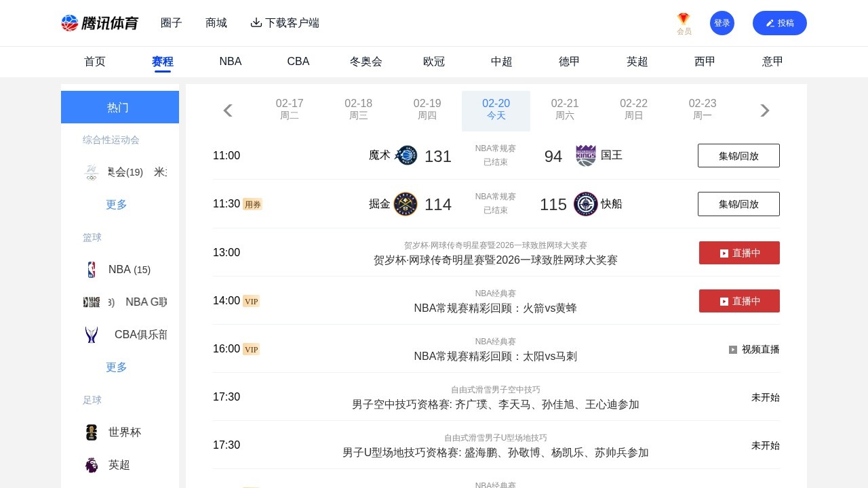Image resolution: width=868 pixels, height=488 pixels.
Task: Click the Tencent Sports logo
Action: pos(100,23)
